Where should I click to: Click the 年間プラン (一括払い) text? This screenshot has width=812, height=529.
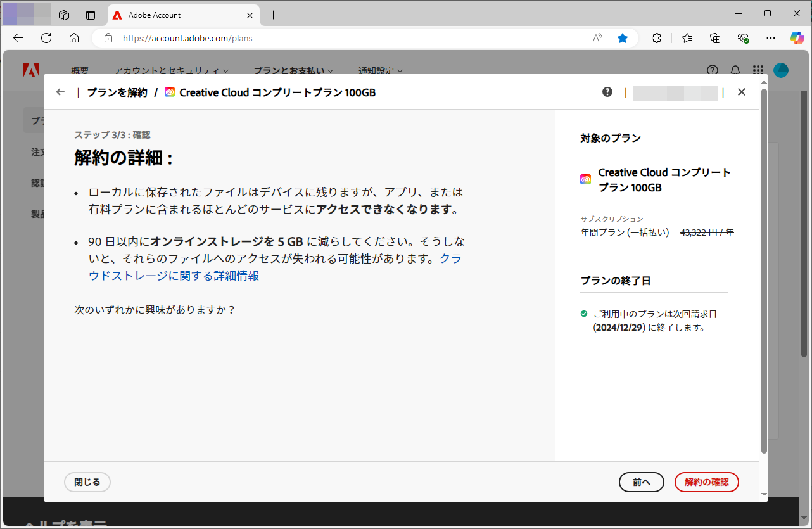(x=625, y=233)
